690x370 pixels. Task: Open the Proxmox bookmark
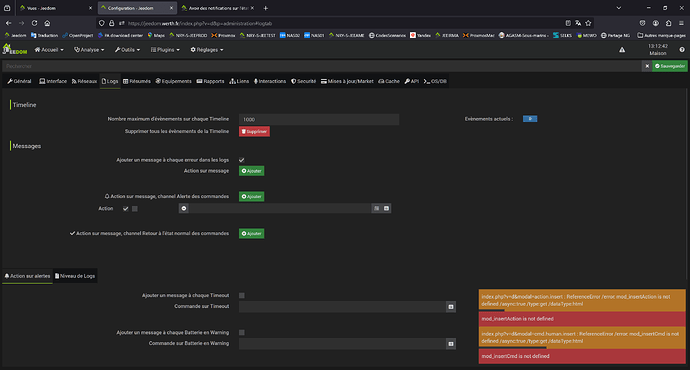223,35
